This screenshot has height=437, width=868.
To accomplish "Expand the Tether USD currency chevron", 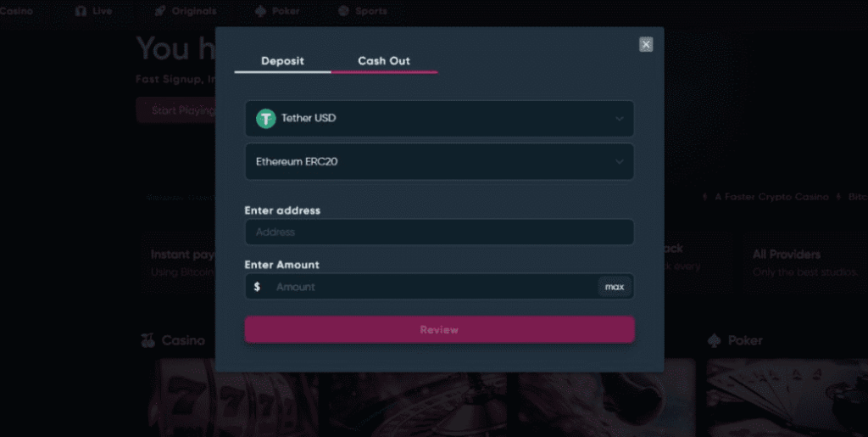I will pos(620,119).
